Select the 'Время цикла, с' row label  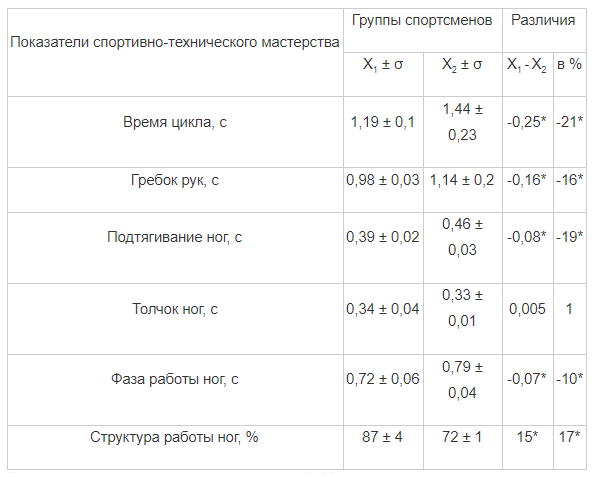175,122
